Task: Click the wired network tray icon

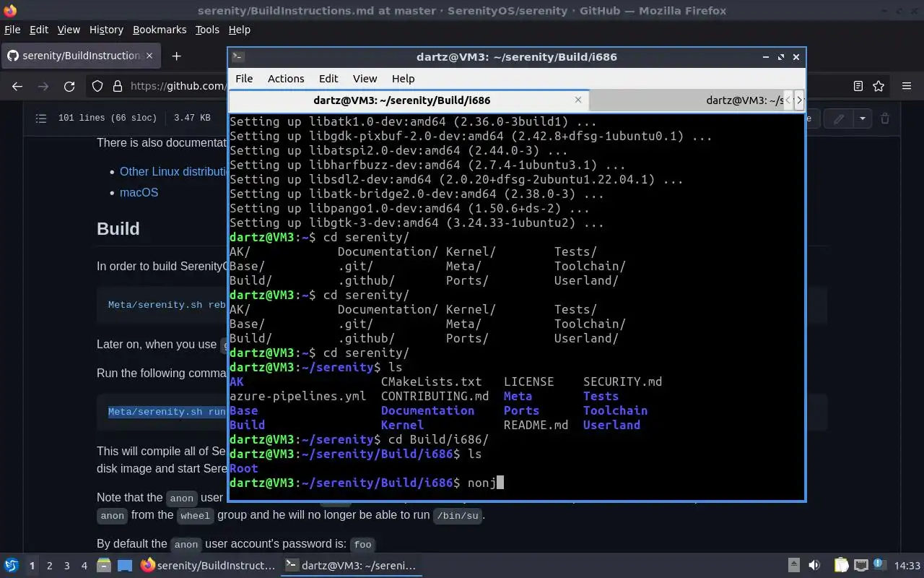Action: pos(861,565)
